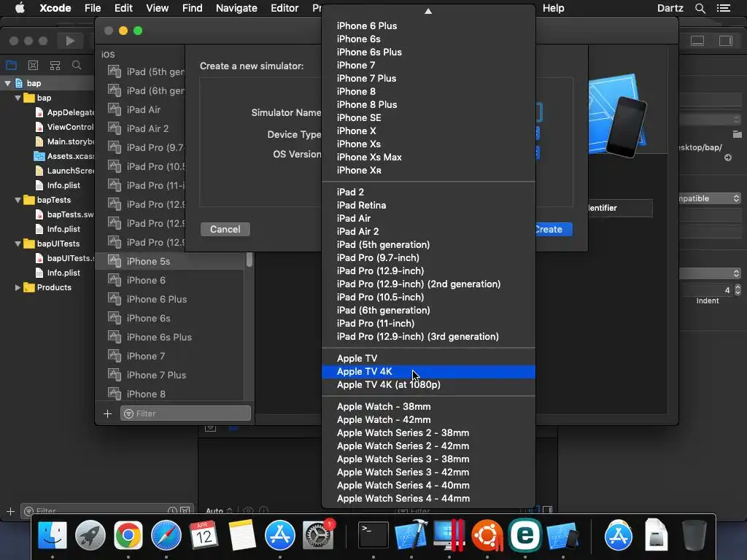The image size is (747, 560).
Task: Expand the Products folder
Action: pos(18,287)
